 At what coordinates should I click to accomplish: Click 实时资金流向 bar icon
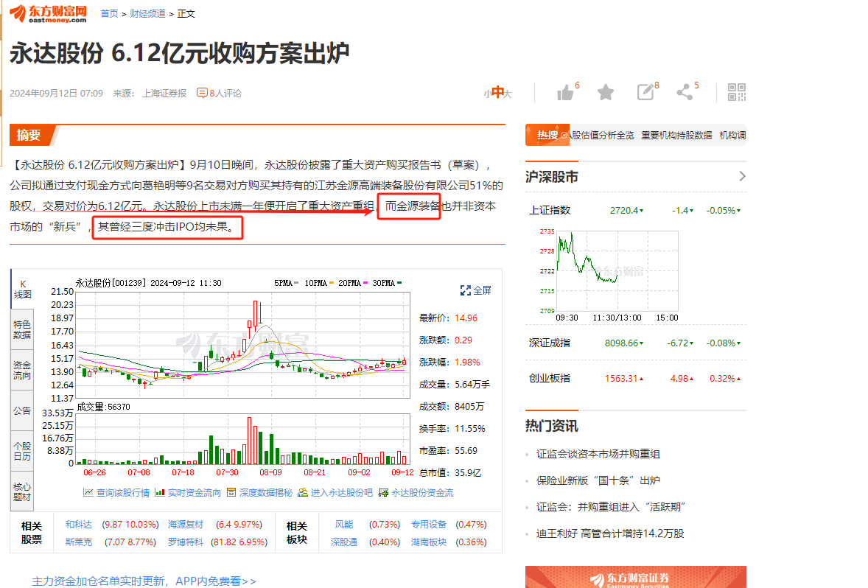[160, 492]
